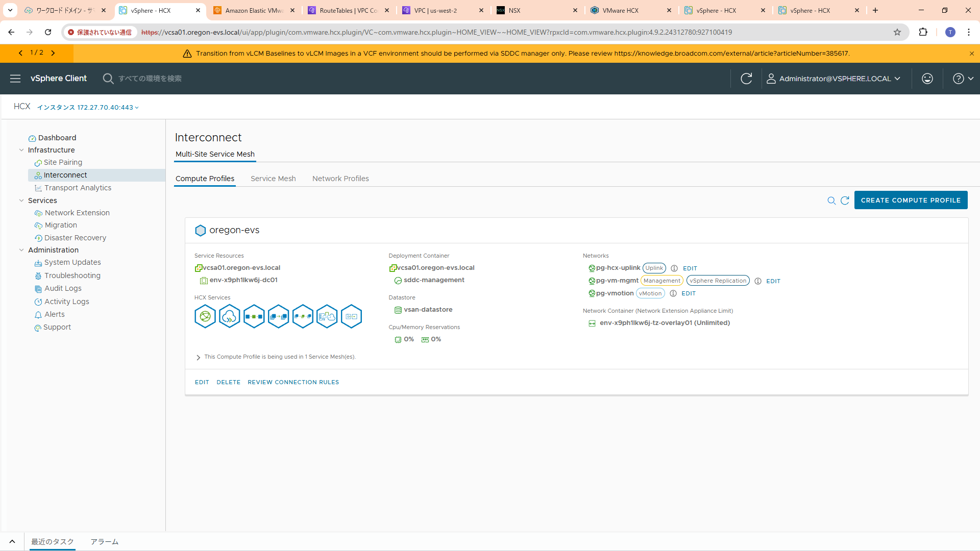Dismiss the vLCM warning banner
The height and width of the screenshot is (551, 980).
coord(971,54)
